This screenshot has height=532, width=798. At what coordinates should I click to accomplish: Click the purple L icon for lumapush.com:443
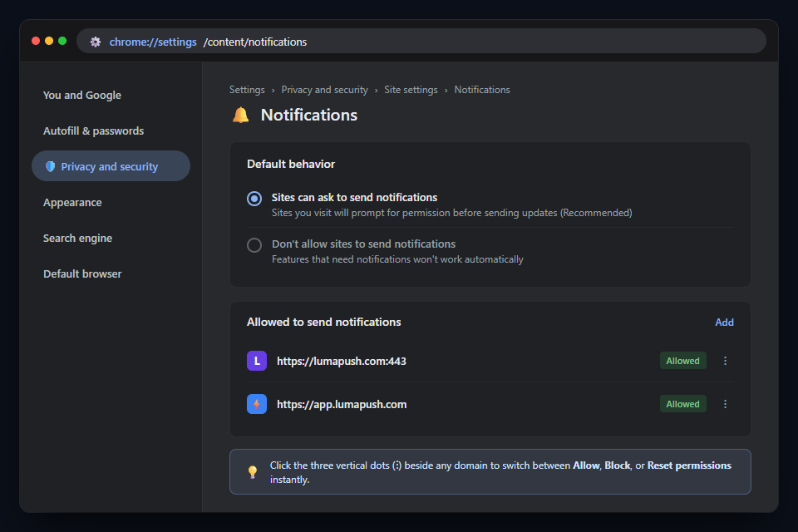[257, 361]
